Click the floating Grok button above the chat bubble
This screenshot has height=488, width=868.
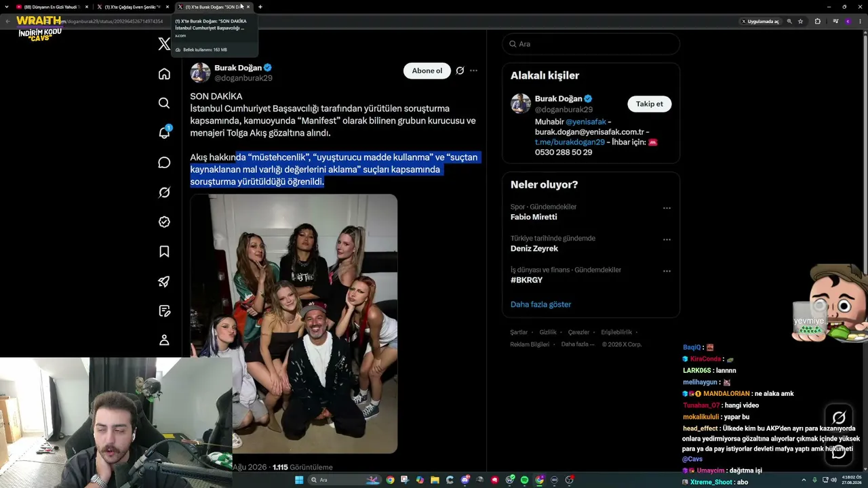point(839,418)
